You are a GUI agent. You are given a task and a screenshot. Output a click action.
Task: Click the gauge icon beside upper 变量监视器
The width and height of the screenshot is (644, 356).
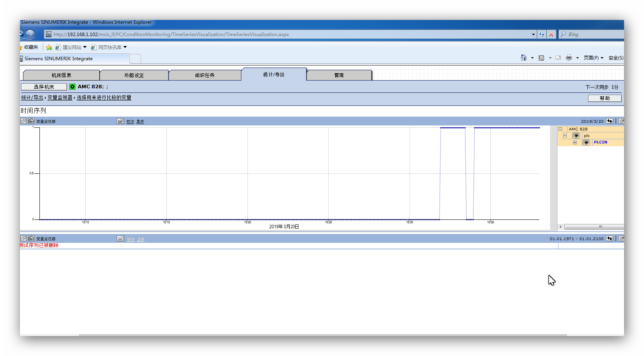(31, 121)
